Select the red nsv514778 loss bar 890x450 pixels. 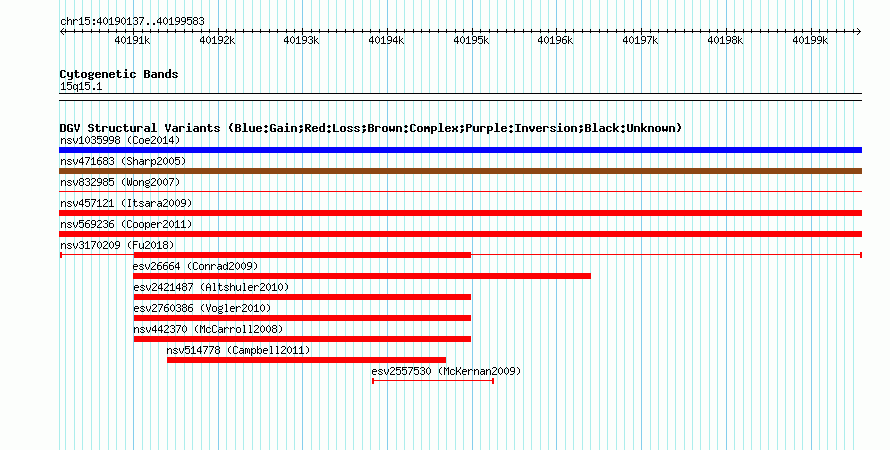(307, 360)
